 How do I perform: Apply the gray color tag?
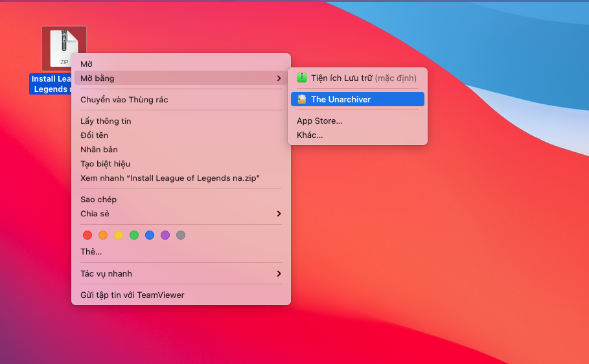click(181, 235)
